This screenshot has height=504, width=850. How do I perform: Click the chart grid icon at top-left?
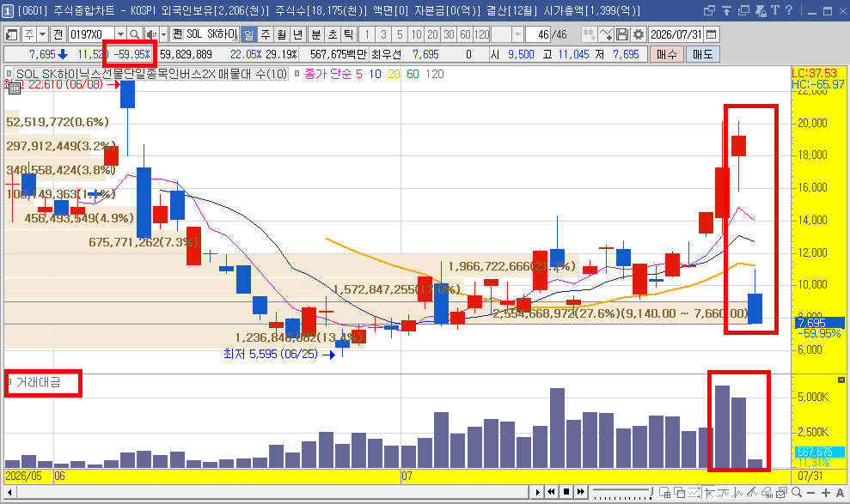coord(14,88)
